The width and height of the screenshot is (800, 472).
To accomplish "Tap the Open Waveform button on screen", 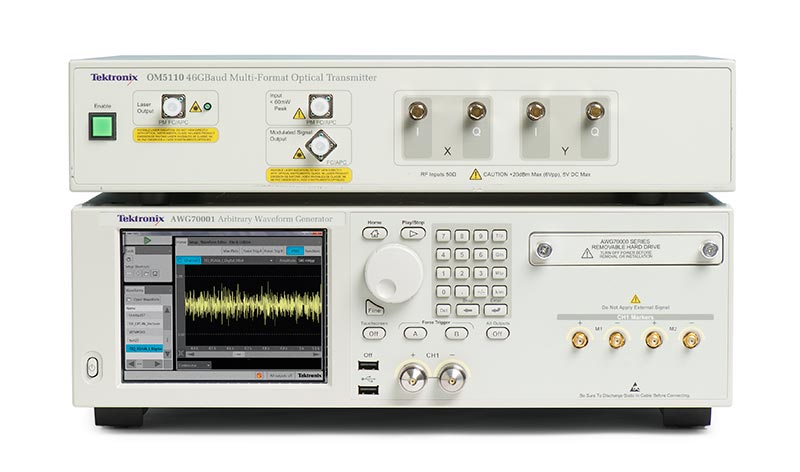I will [143, 300].
